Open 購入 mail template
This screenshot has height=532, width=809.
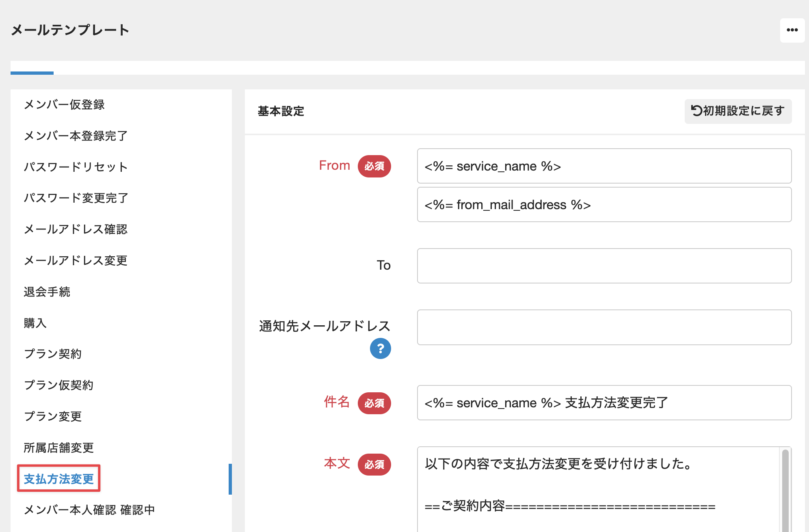coord(35,323)
